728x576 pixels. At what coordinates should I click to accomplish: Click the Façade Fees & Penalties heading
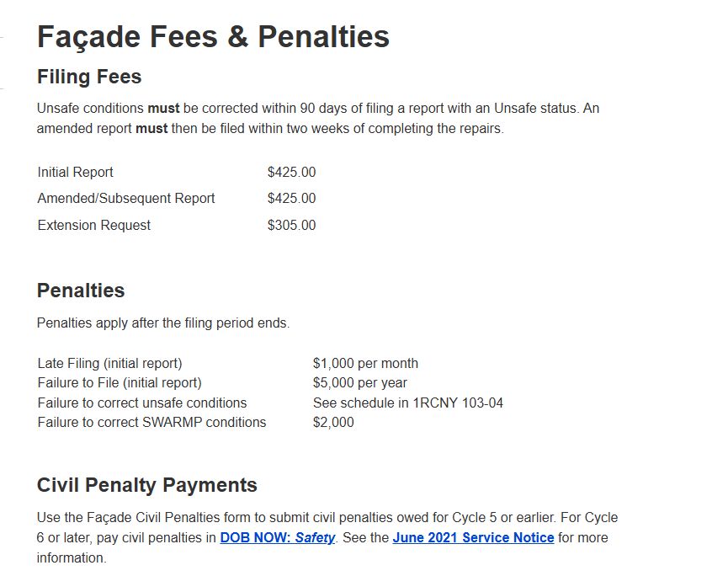[213, 37]
